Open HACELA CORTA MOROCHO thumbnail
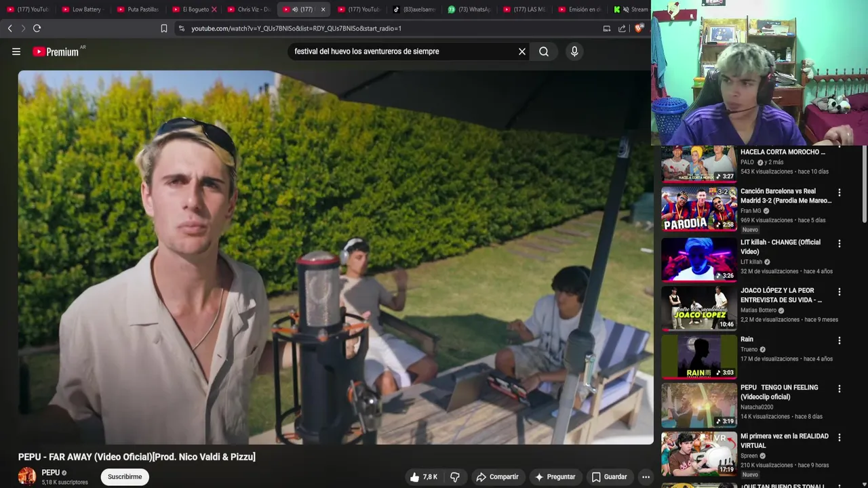The image size is (868, 488). (699, 163)
